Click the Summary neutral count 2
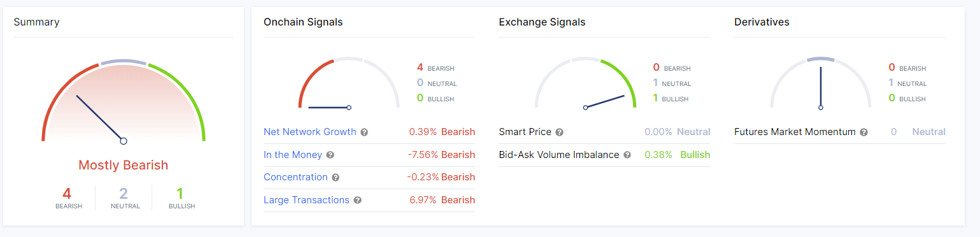 point(124,193)
